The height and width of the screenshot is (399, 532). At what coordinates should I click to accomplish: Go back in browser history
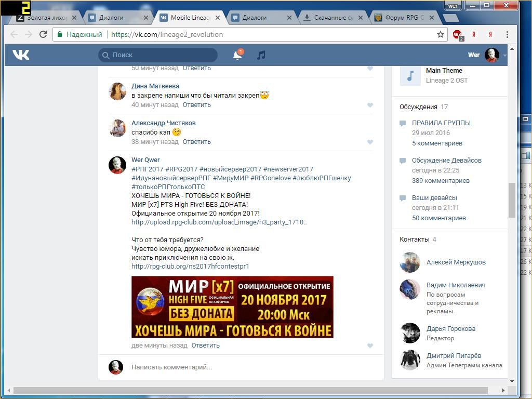[x=14, y=34]
